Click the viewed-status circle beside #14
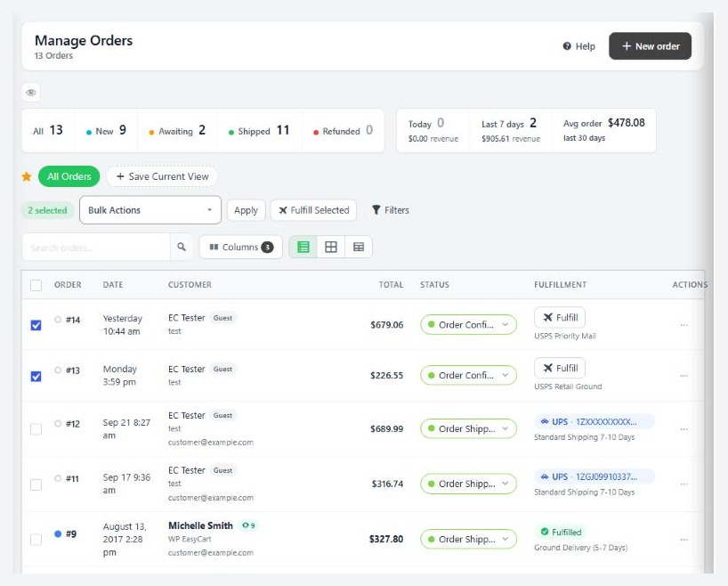 [x=58, y=319]
